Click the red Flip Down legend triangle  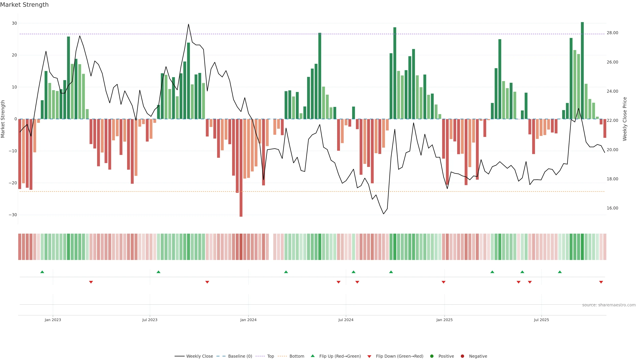[369, 356]
